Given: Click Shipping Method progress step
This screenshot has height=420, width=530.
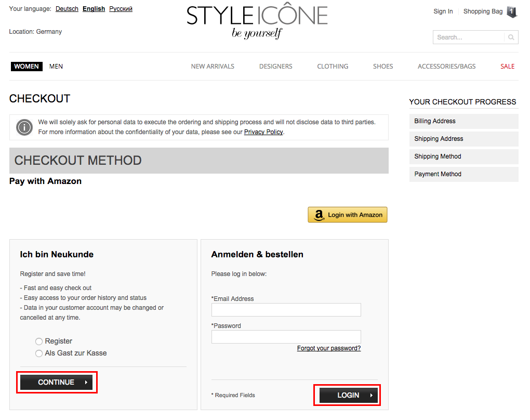Looking at the screenshot, I should [x=463, y=156].
